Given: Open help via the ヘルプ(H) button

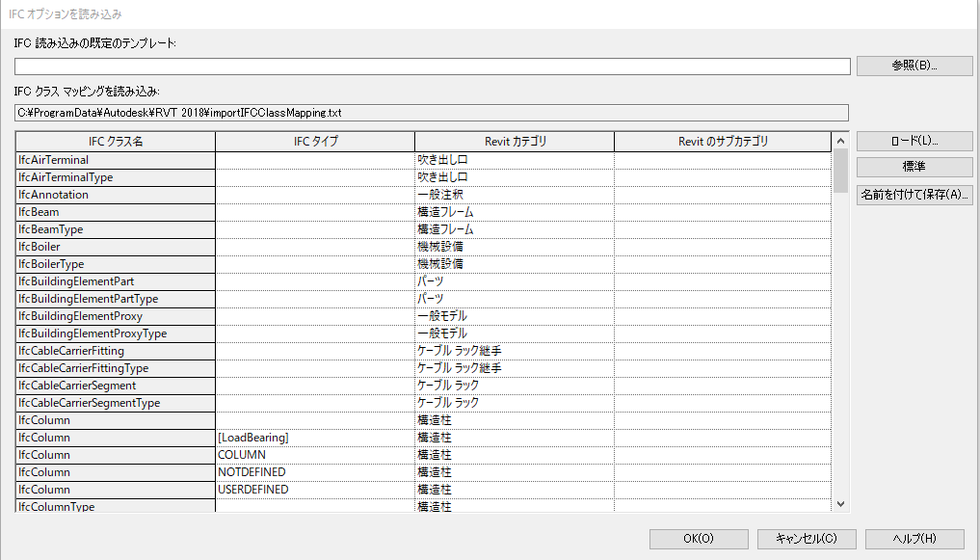Looking at the screenshot, I should pyautogui.click(x=914, y=539).
